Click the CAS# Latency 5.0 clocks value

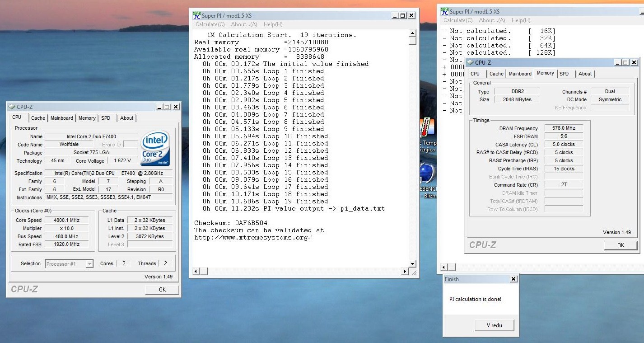pyautogui.click(x=564, y=144)
